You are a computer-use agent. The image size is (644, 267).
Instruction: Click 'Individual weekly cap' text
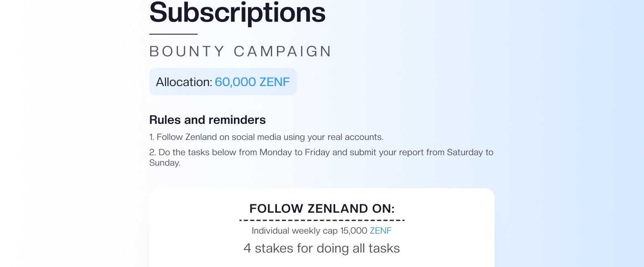tap(295, 231)
